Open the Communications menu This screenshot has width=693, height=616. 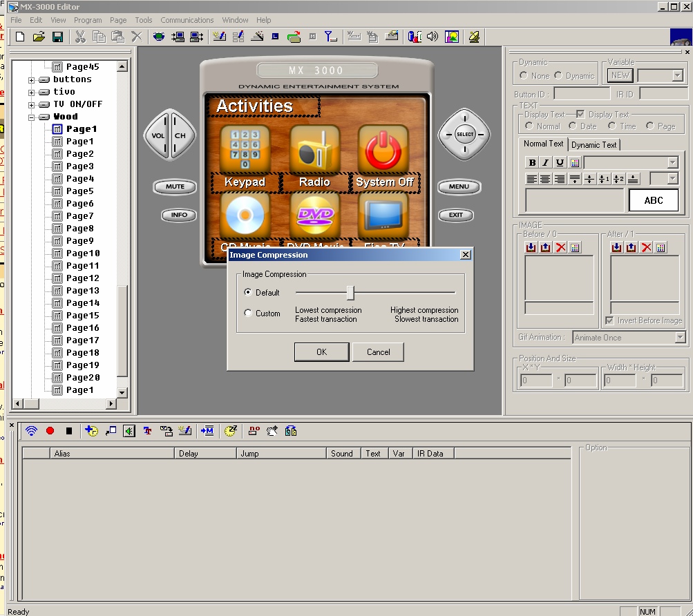(x=187, y=20)
